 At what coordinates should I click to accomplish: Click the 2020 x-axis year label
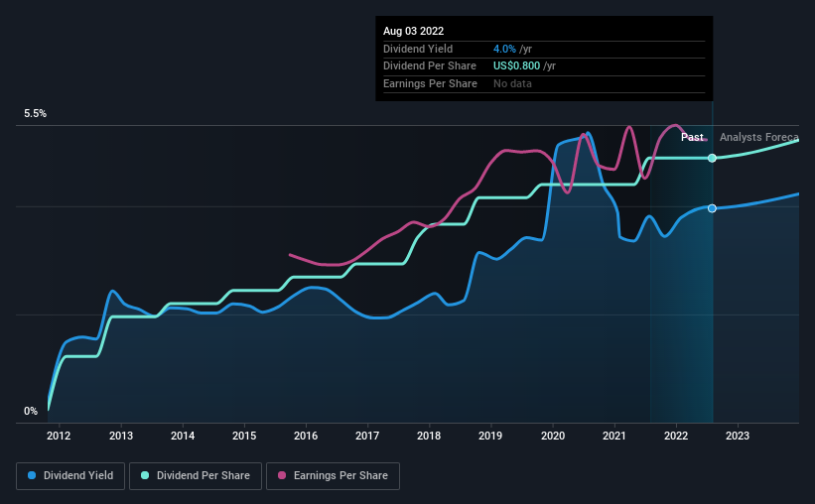click(553, 436)
